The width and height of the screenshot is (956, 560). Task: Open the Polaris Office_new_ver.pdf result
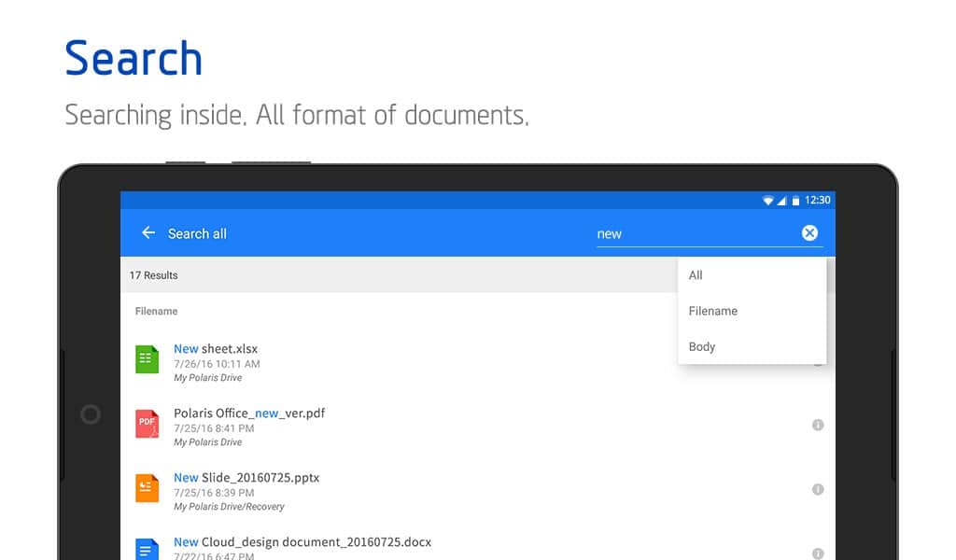tap(249, 413)
